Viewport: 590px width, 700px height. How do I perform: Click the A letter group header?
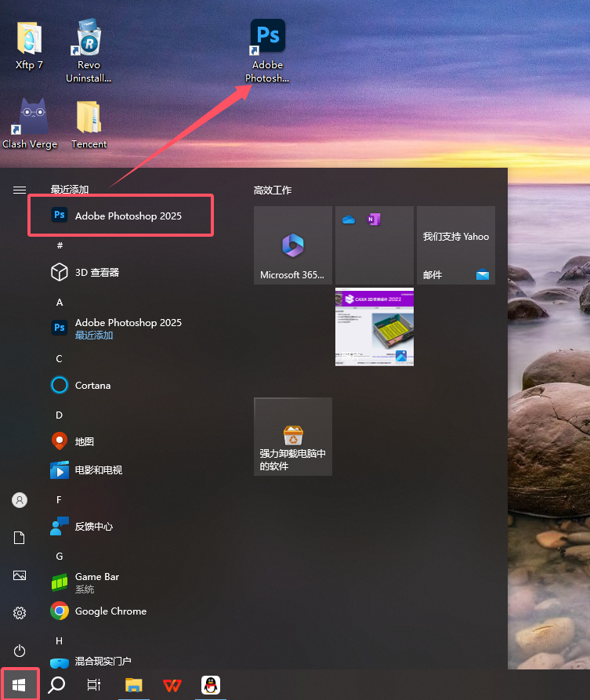click(60, 303)
